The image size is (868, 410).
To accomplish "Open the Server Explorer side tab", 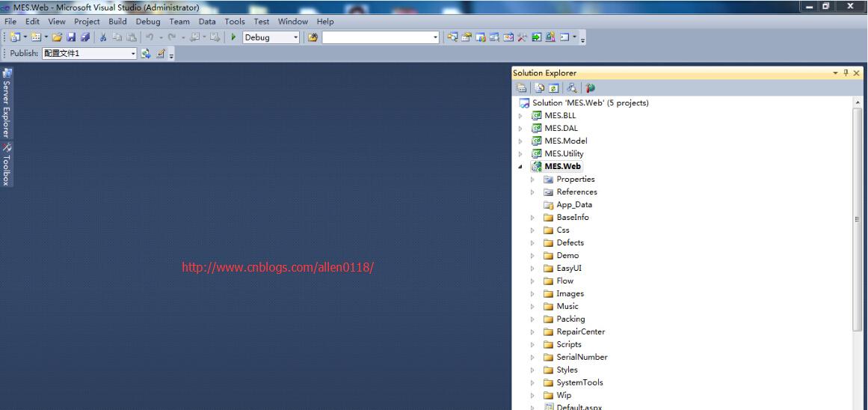I will click(x=7, y=103).
